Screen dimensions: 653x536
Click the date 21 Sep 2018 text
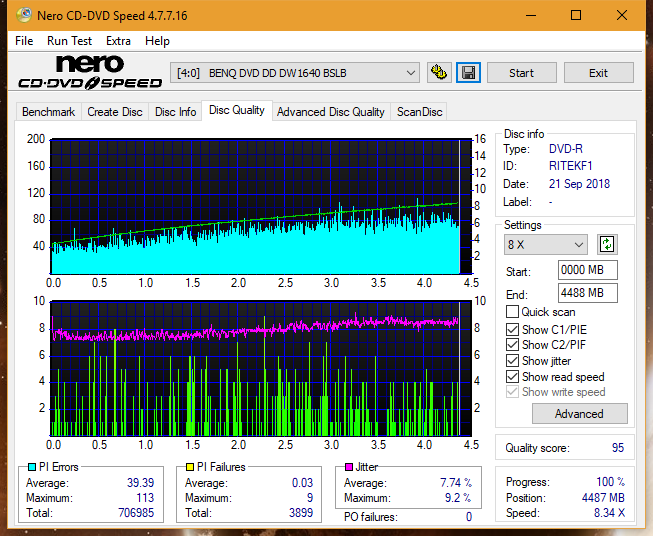point(579,184)
